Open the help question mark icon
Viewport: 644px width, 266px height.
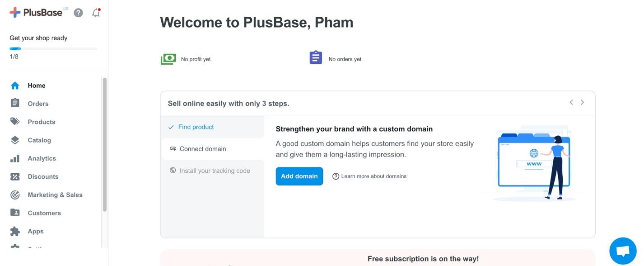tap(78, 13)
